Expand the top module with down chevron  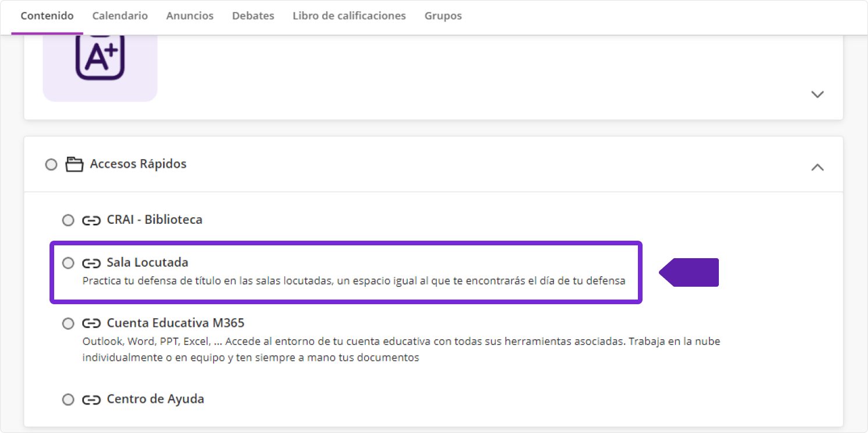817,94
